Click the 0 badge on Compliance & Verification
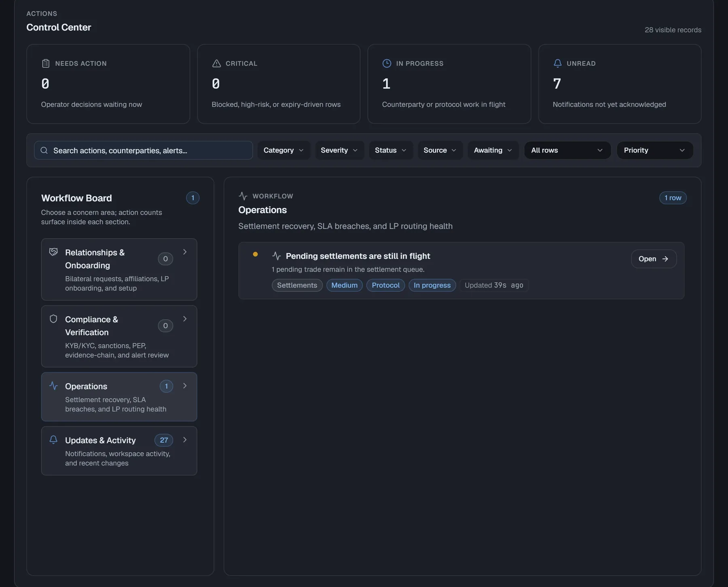The height and width of the screenshot is (587, 728). tap(165, 326)
